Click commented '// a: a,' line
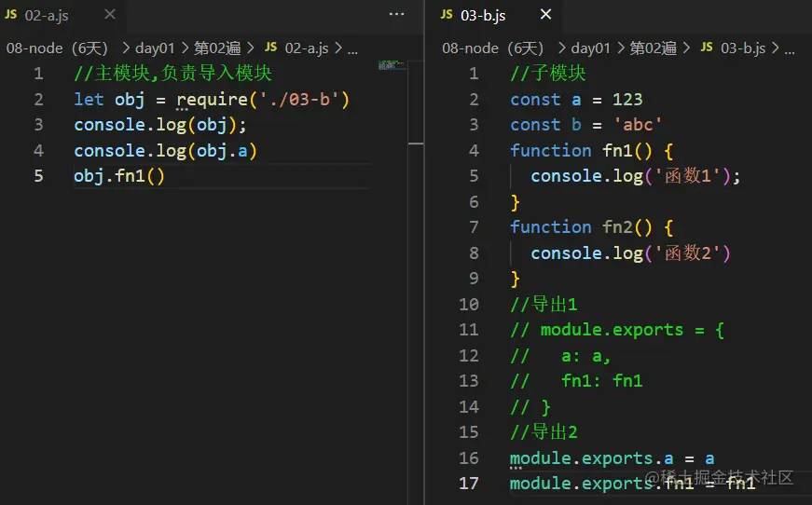The width and height of the screenshot is (812, 505). coord(561,356)
